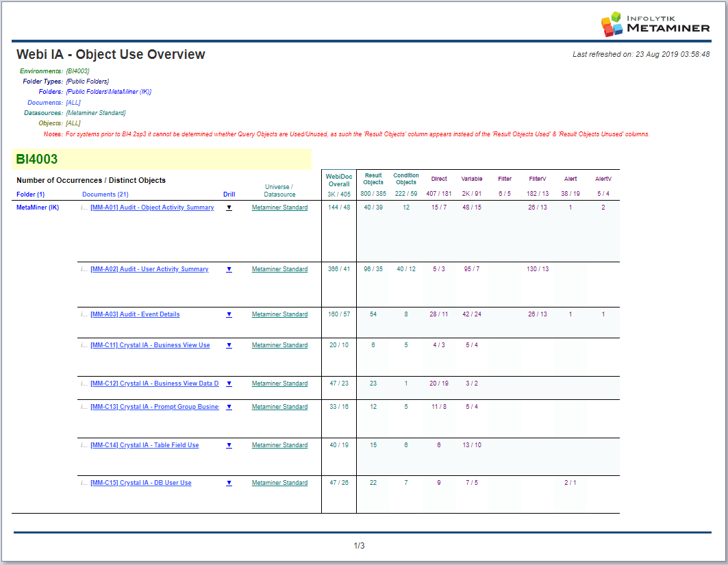Click the 144 / 48 overall cell
Viewport: 728px width, 565px height.
[x=339, y=208]
